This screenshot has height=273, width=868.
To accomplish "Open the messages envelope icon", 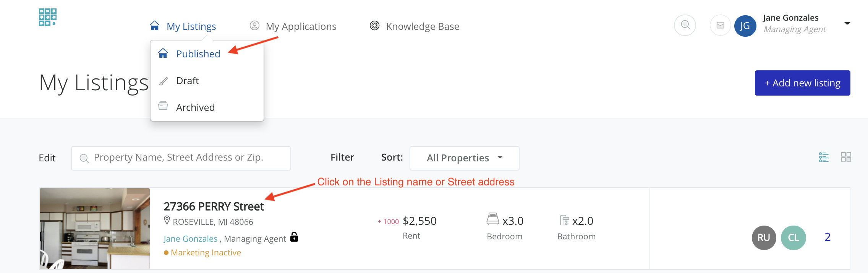I will (720, 26).
